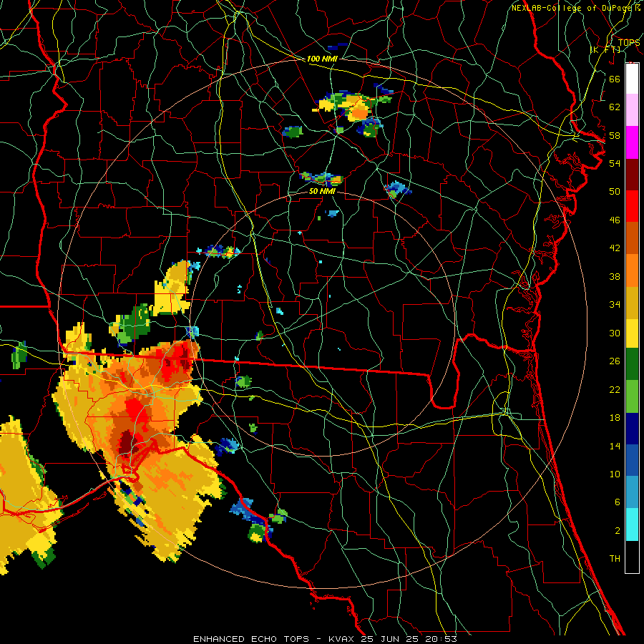Click the bright red swatch on the color scale
This screenshot has width=644, height=644.
[x=632, y=206]
